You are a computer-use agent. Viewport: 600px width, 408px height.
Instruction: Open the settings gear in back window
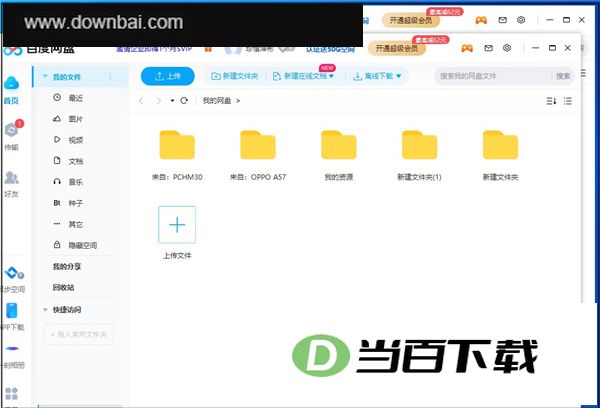click(x=521, y=20)
